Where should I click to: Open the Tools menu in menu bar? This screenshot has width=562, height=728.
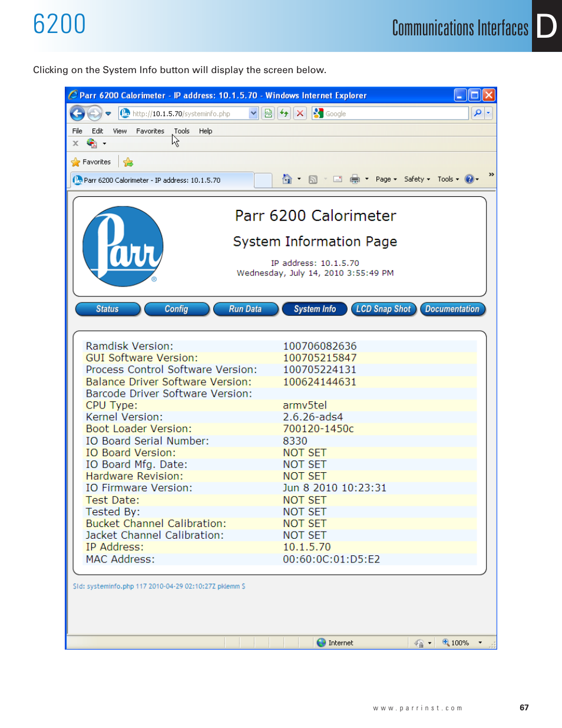click(x=181, y=131)
